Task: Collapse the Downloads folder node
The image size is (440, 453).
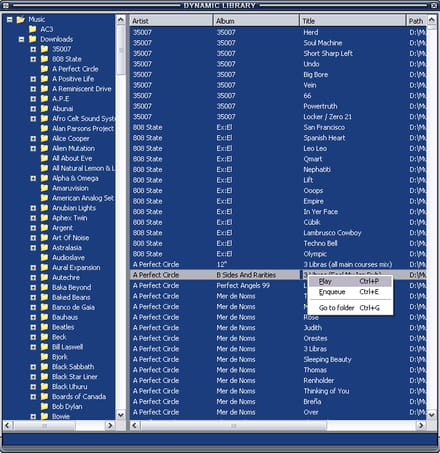Action: (x=21, y=39)
